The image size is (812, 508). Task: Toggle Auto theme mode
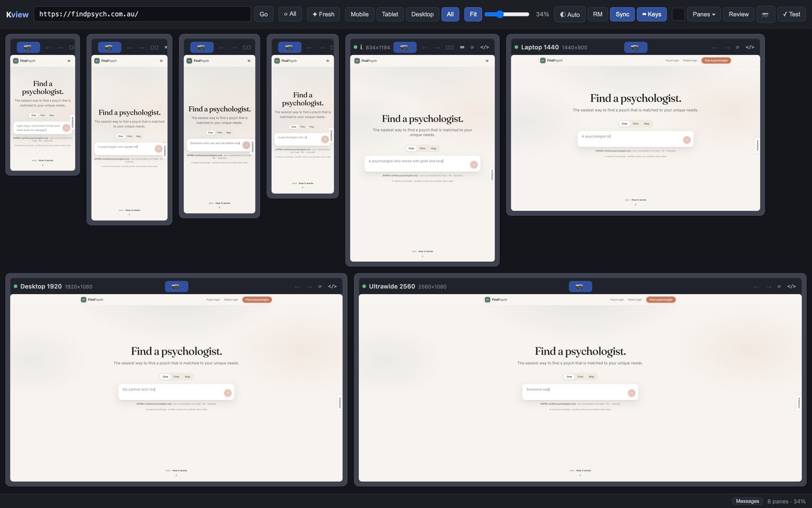pyautogui.click(x=570, y=14)
